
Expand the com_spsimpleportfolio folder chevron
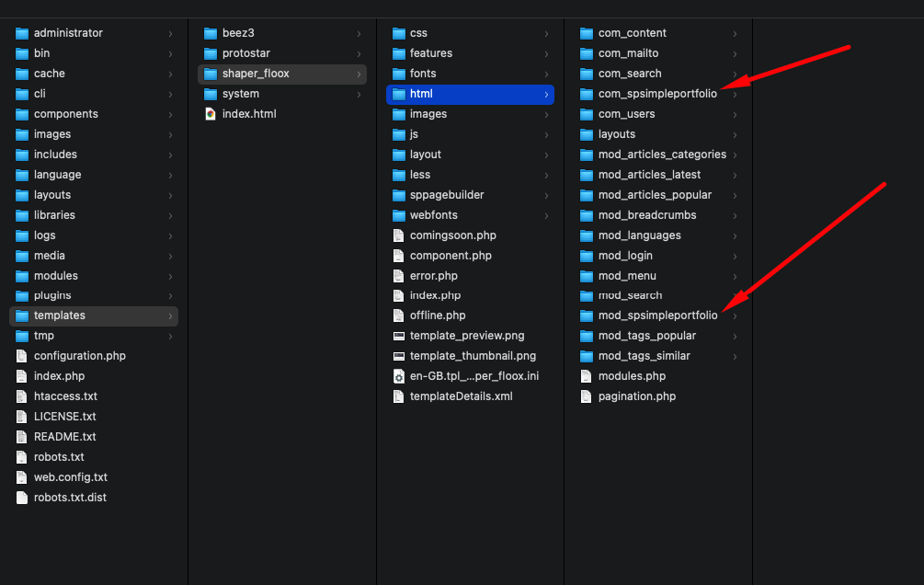click(735, 94)
